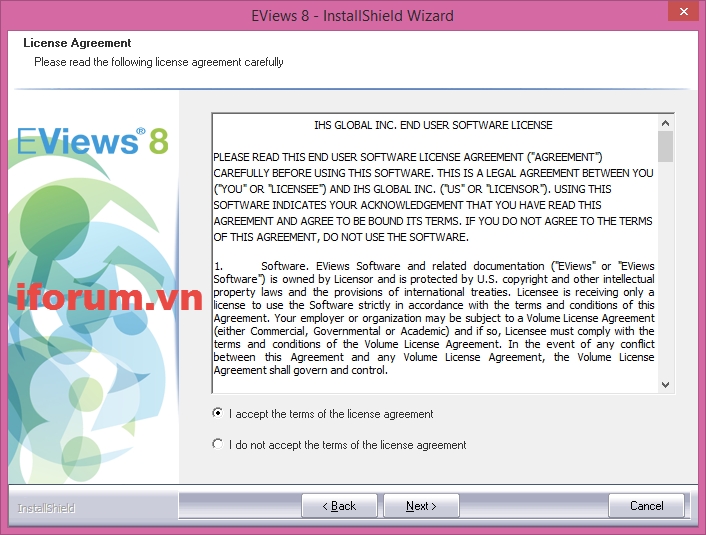Click the EViews 8 logo in sidebar
The height and width of the screenshot is (535, 706).
[x=93, y=141]
